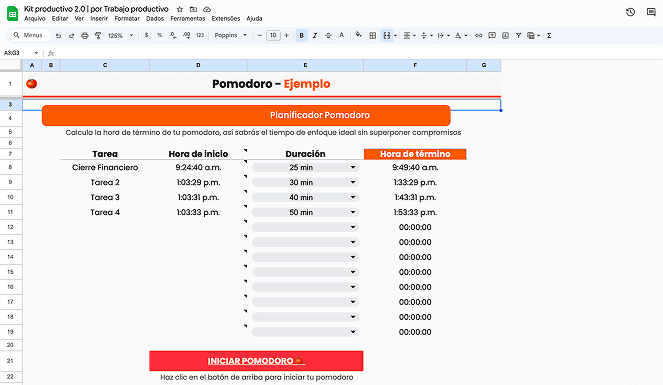Insert a comment from the toolbar
The width and height of the screenshot is (663, 385).
click(492, 35)
